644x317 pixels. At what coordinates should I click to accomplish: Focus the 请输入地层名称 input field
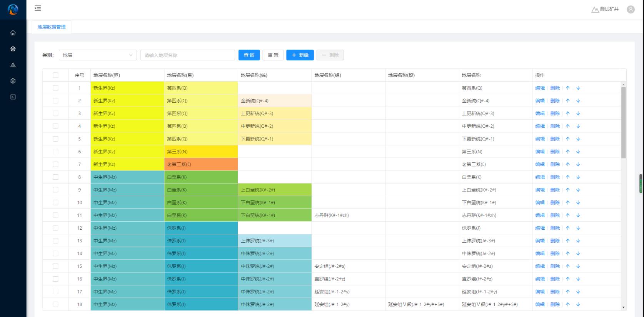point(187,55)
